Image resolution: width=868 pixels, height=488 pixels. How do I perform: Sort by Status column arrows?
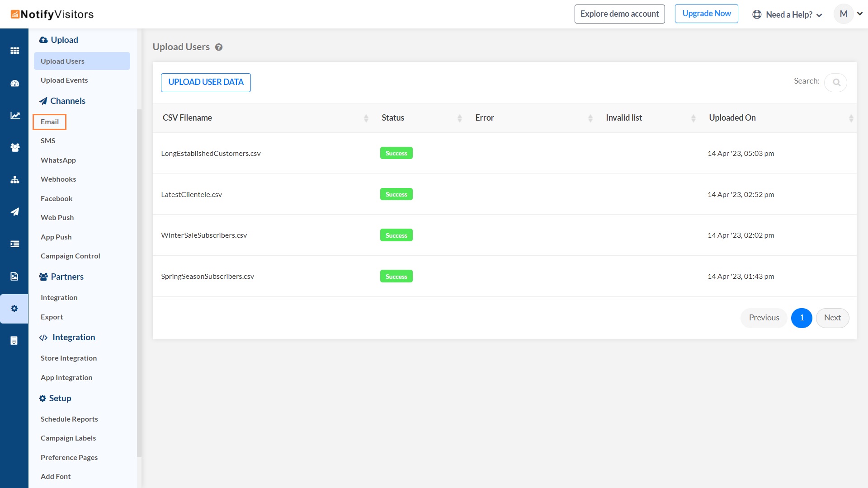(x=460, y=118)
